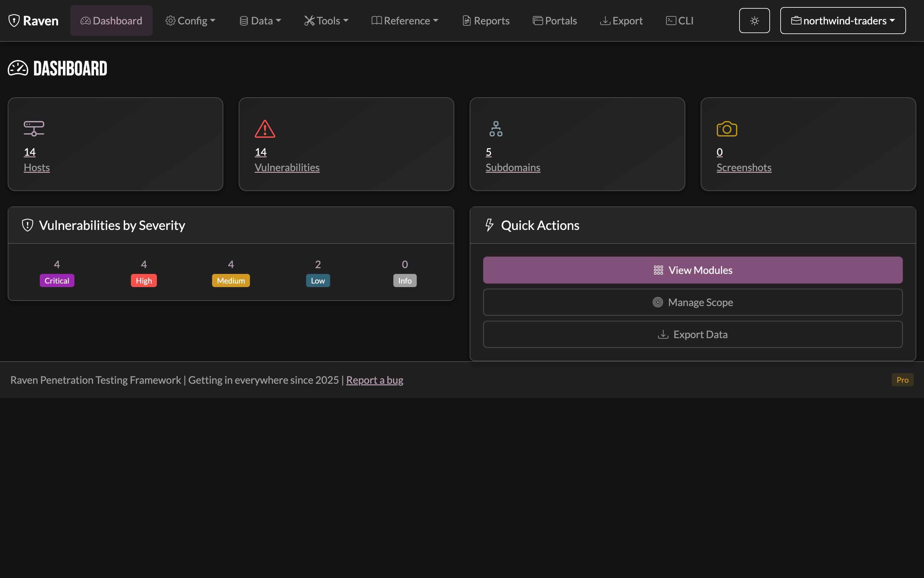The image size is (924, 578).
Task: Go to the Dashboard tab
Action: 112,21
